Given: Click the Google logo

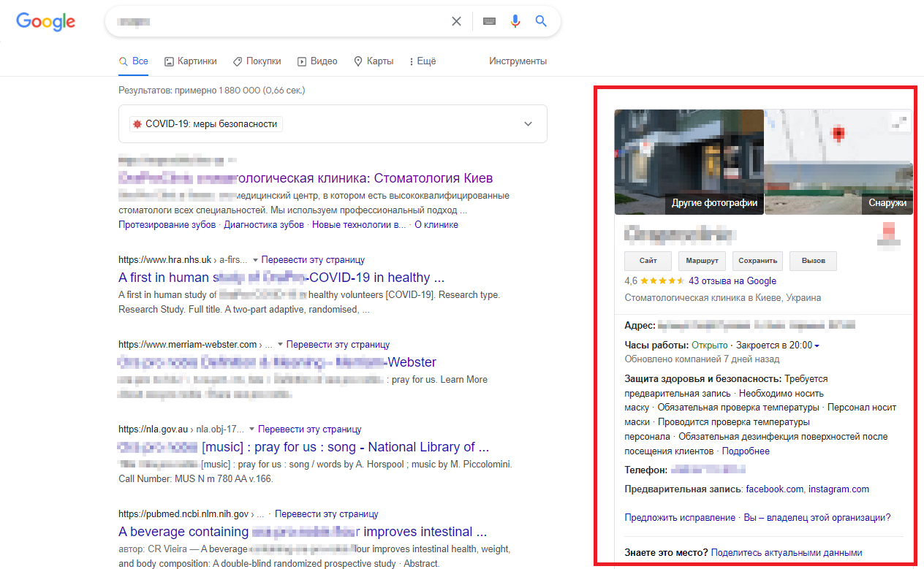Looking at the screenshot, I should pyautogui.click(x=45, y=22).
